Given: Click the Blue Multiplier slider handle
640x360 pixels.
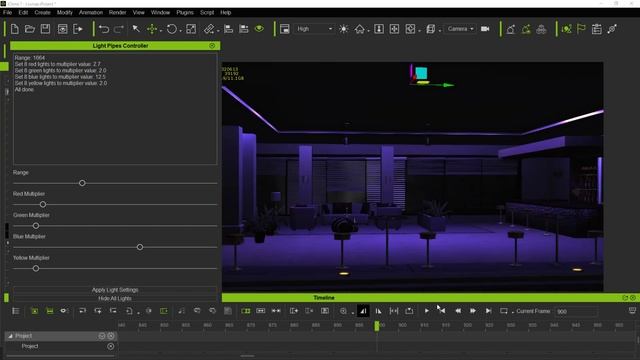Looking at the screenshot, I should (140, 247).
